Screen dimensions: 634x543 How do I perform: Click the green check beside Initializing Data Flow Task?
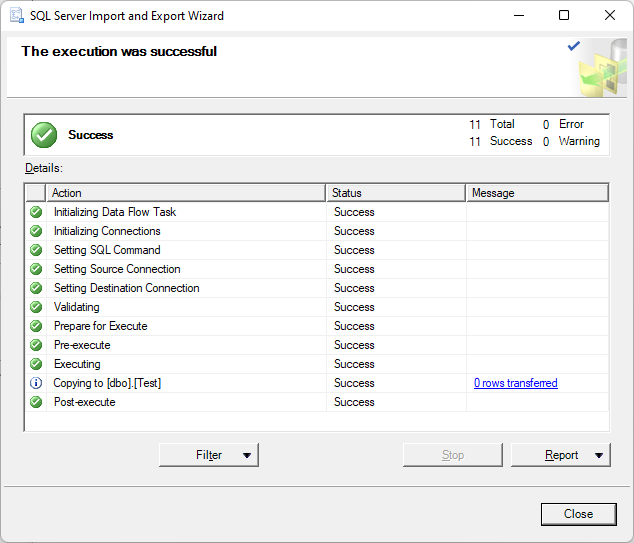pyautogui.click(x=36, y=212)
